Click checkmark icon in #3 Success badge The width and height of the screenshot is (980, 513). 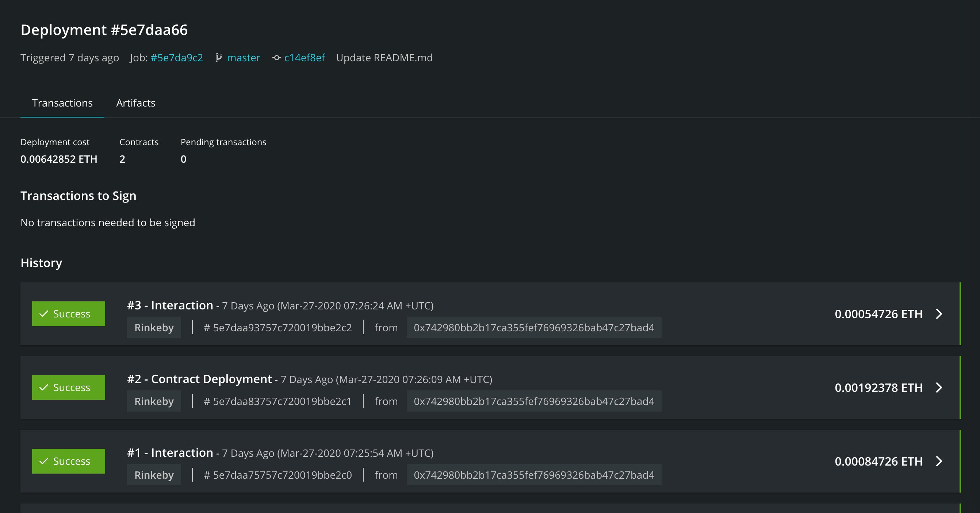(44, 314)
